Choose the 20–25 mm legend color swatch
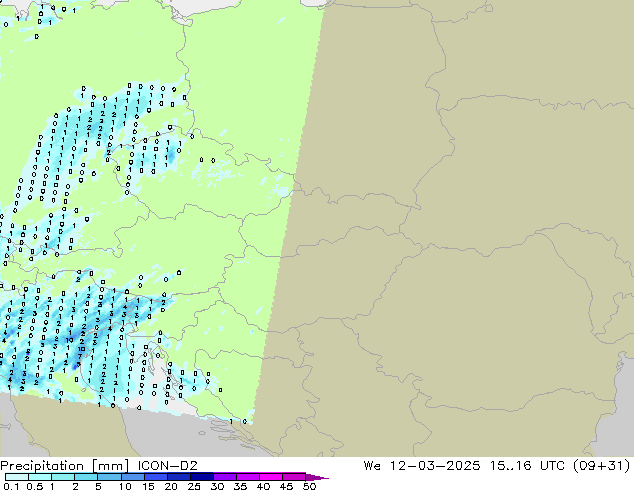This screenshot has width=634, height=490. click(x=178, y=477)
